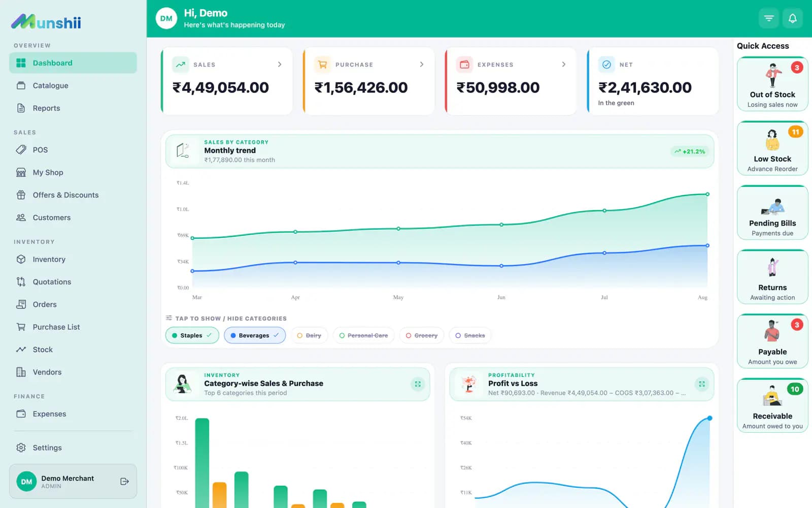Open the notifications bell
The height and width of the screenshot is (508, 812).
coord(792,18)
